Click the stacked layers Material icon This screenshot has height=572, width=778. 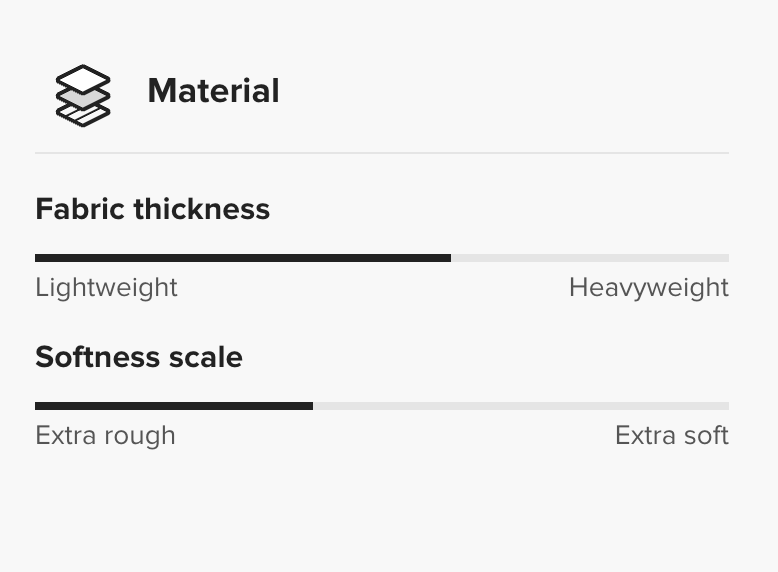(x=82, y=95)
